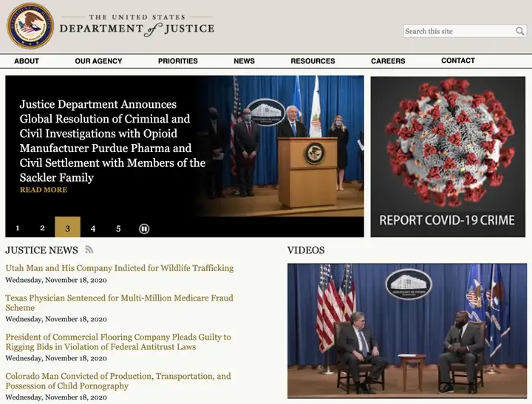Screen dimensions: 532x404
Task: Click the VIDEOS heading
Action: 306,250
